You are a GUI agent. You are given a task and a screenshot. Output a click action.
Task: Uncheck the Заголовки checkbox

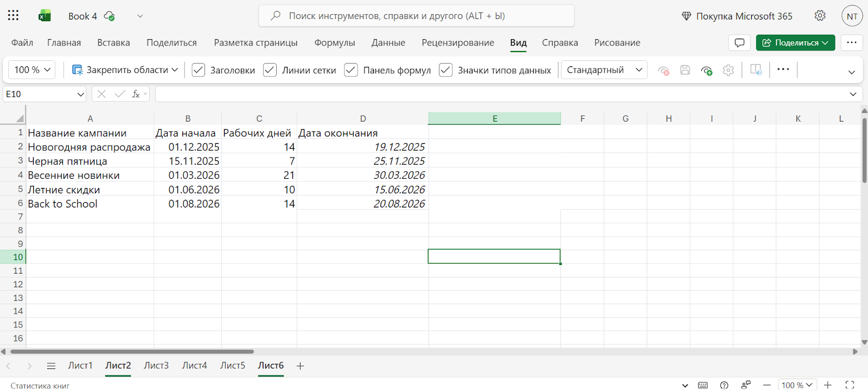coord(199,70)
